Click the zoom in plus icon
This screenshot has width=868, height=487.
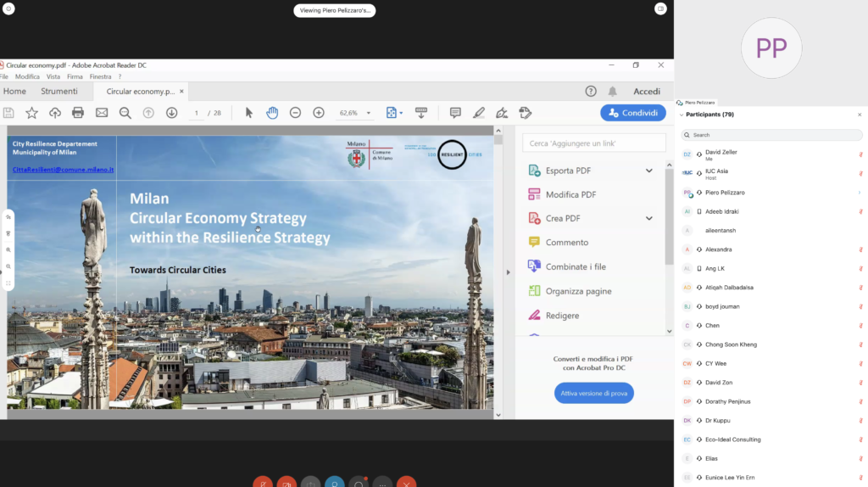[319, 113]
